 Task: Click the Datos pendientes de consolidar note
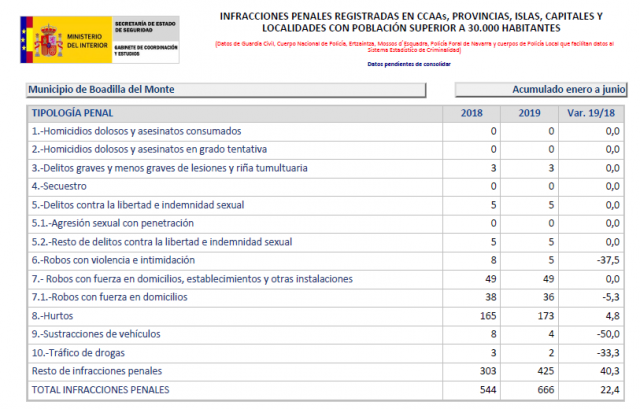tap(409, 64)
